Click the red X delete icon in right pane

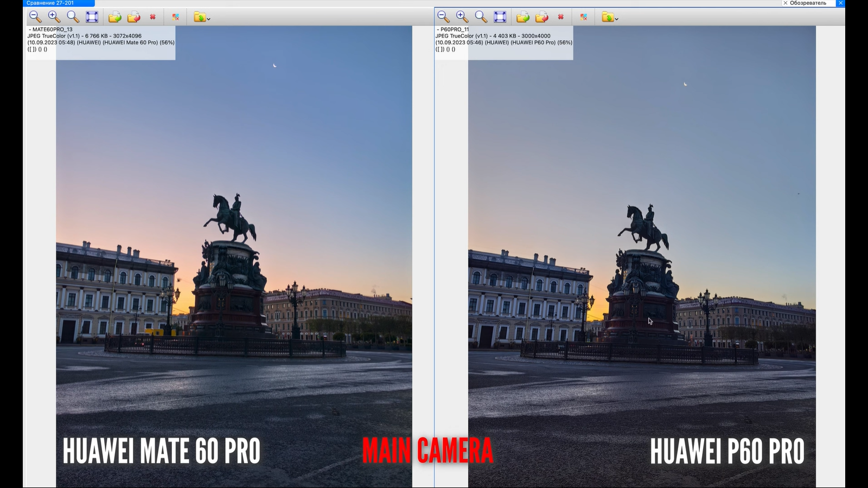tap(561, 17)
